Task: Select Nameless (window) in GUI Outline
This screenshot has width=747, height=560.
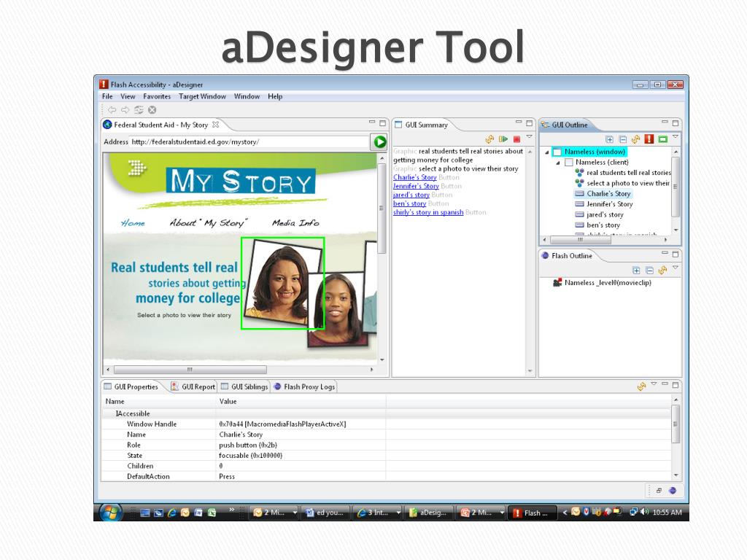Action: pyautogui.click(x=595, y=152)
